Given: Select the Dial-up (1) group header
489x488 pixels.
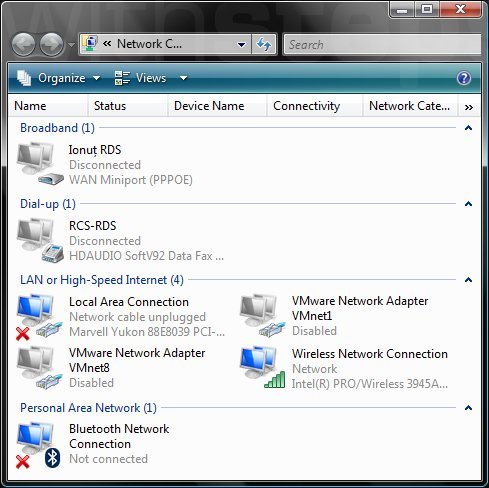Looking at the screenshot, I should coord(48,204).
